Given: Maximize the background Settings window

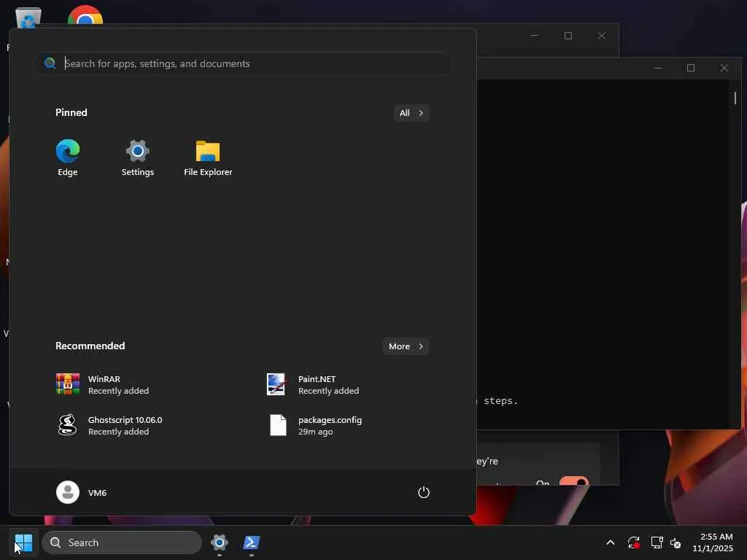Looking at the screenshot, I should 568,36.
